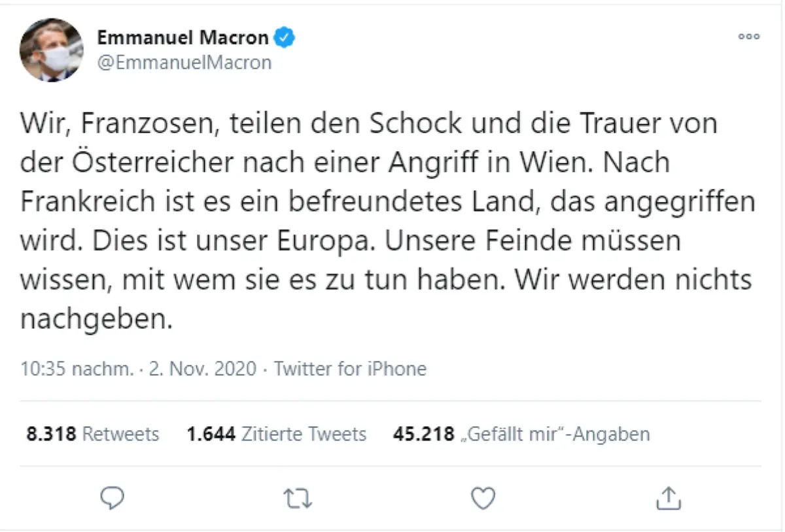
Task: Open the share icon at bottom right
Action: (668, 498)
